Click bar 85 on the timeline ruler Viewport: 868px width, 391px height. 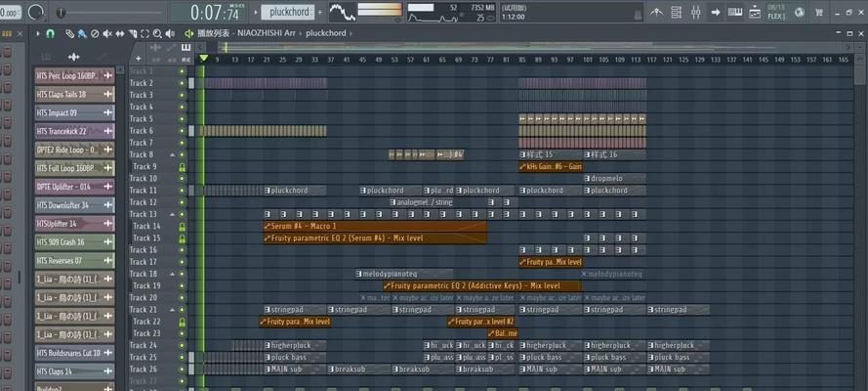point(522,60)
